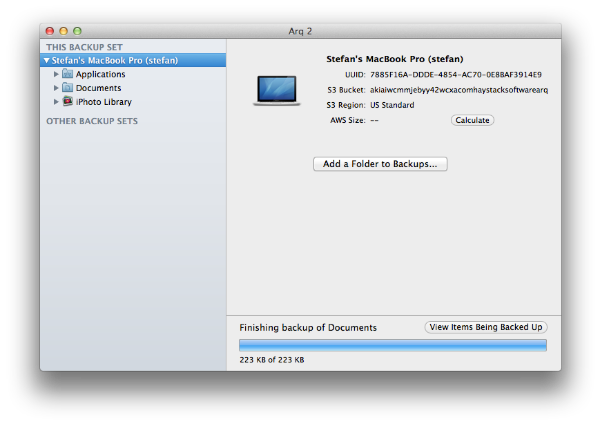600x426 pixels.
Task: Click the Applications folder icon in sidebar
Action: coord(67,73)
